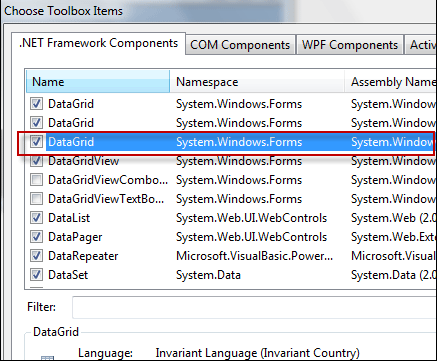Viewport: 437px width, 361px height.
Task: Uncheck the DataRepeater checkbox
Action: 36,256
